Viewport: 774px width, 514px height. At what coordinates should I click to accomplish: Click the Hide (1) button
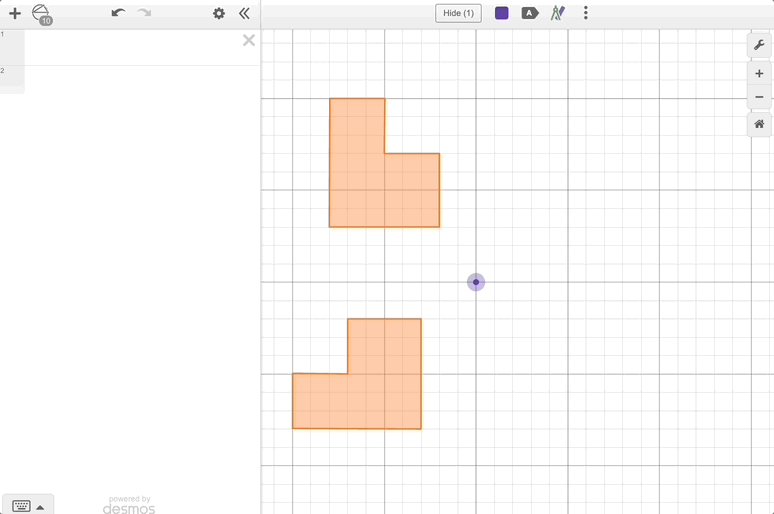point(458,13)
